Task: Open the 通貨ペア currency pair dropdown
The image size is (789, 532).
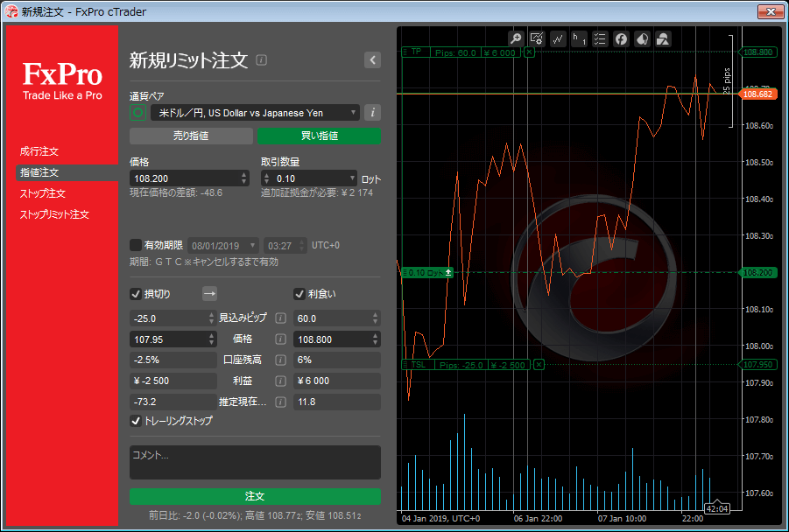Action: click(255, 113)
